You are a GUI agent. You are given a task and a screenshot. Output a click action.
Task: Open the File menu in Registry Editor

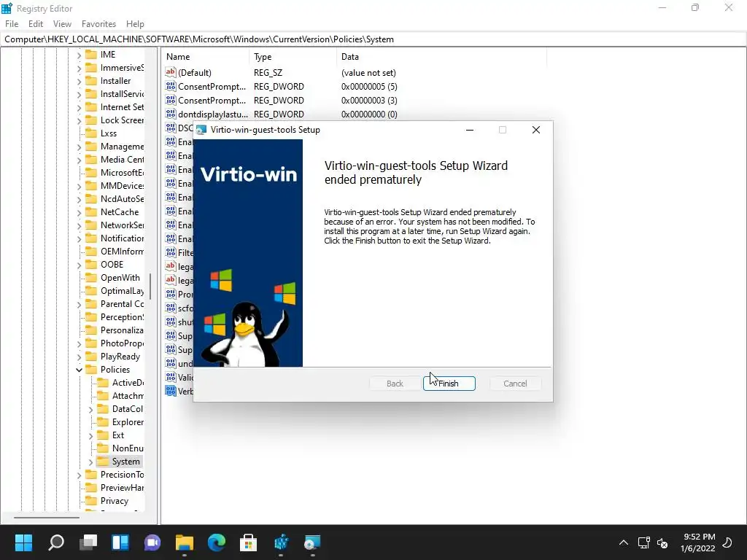12,24
